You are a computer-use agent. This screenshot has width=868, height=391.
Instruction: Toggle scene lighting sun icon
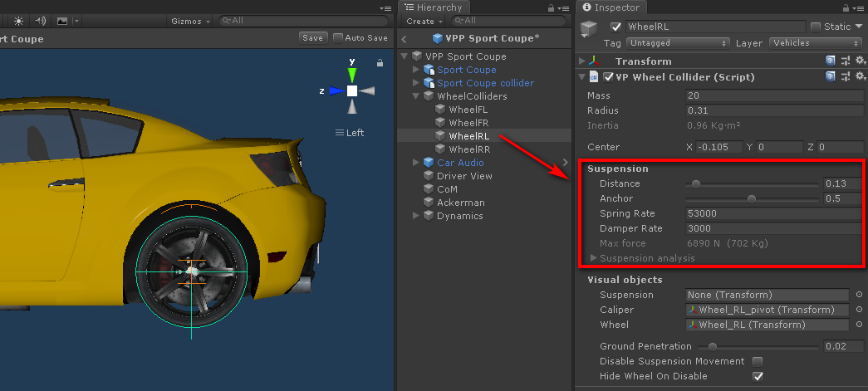(x=18, y=21)
